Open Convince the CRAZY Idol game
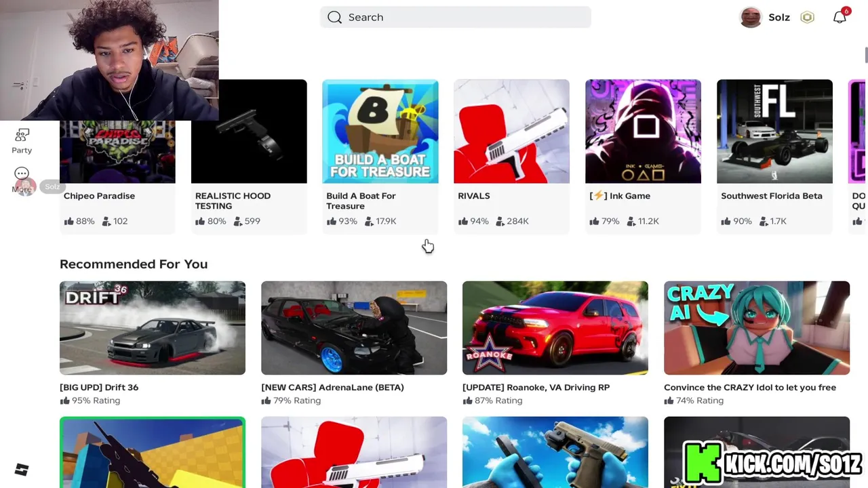This screenshot has width=868, height=488. (757, 344)
